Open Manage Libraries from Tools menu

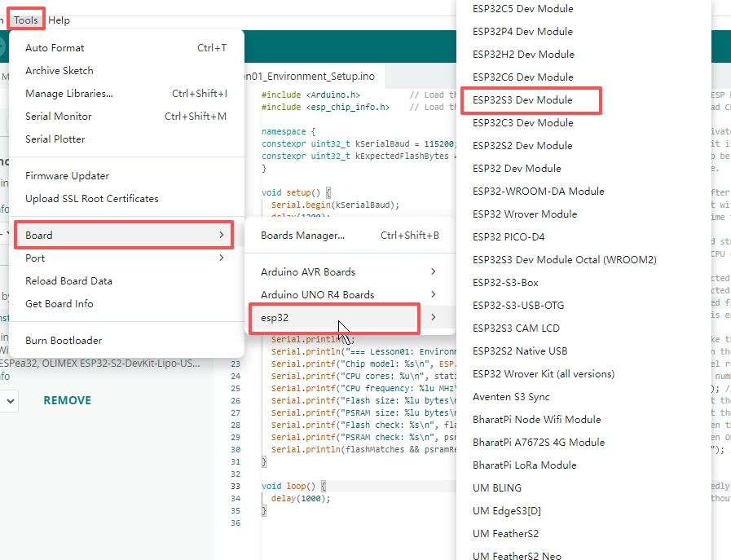(x=126, y=93)
